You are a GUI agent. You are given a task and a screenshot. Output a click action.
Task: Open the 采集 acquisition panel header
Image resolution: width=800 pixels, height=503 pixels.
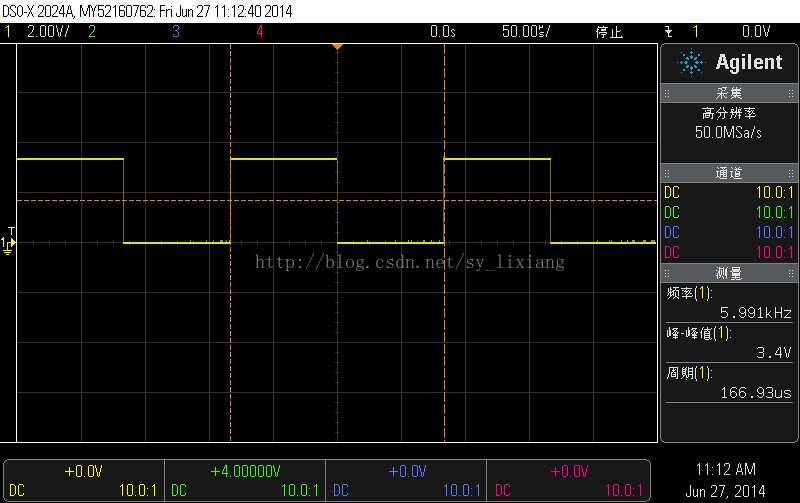729,93
